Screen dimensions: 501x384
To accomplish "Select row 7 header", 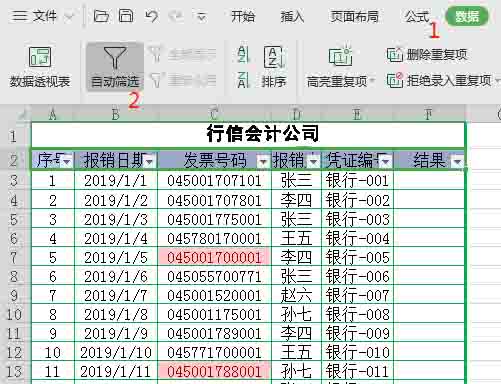I will [15, 257].
